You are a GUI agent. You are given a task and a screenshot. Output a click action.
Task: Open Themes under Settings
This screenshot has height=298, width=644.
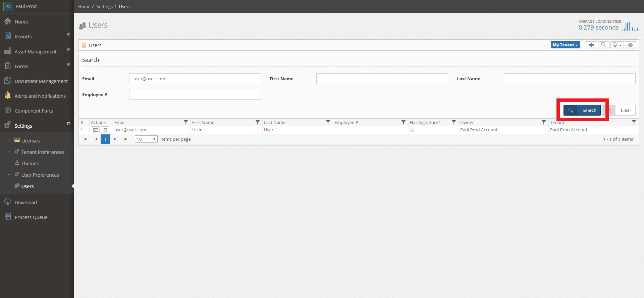[30, 164]
